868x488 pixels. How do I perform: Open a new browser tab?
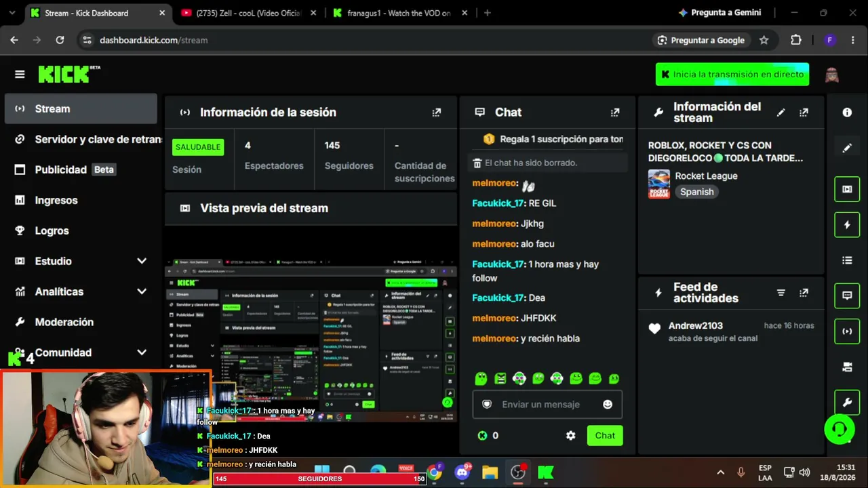pos(487,13)
